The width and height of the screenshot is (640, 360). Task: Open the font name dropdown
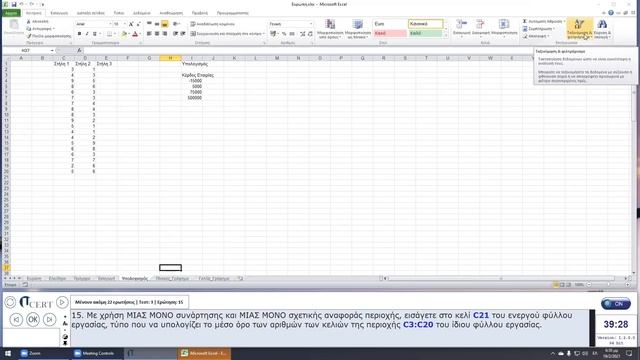click(110, 24)
